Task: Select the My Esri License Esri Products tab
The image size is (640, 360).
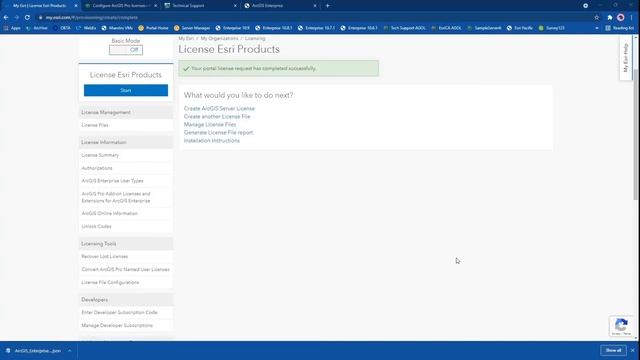Action: click(x=40, y=6)
